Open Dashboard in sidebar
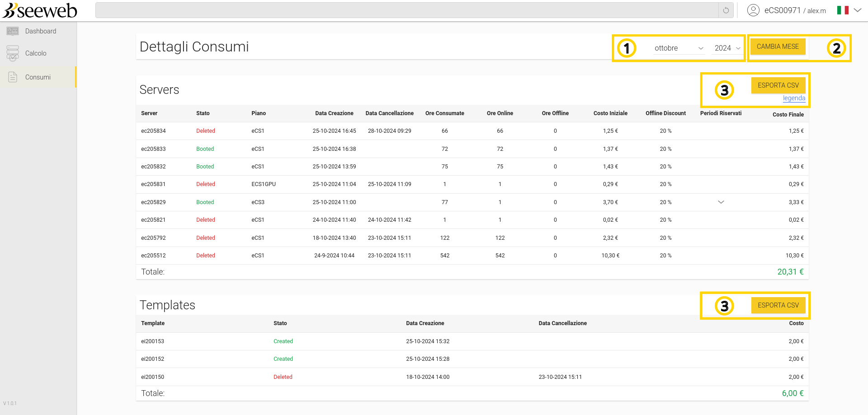Image resolution: width=868 pixels, height=415 pixels. coord(38,31)
